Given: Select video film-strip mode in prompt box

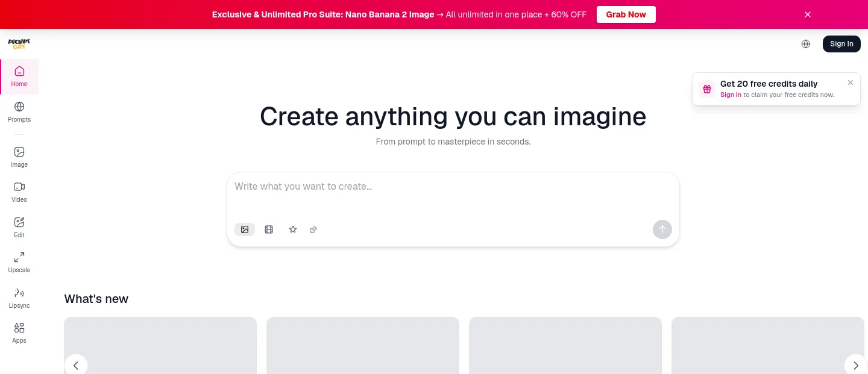Looking at the screenshot, I should click(x=269, y=229).
